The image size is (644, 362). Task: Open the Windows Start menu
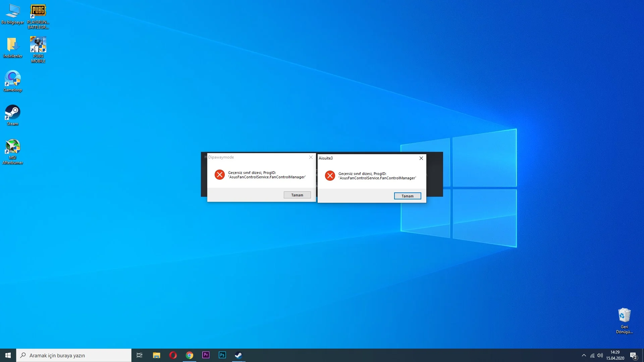[8, 355]
